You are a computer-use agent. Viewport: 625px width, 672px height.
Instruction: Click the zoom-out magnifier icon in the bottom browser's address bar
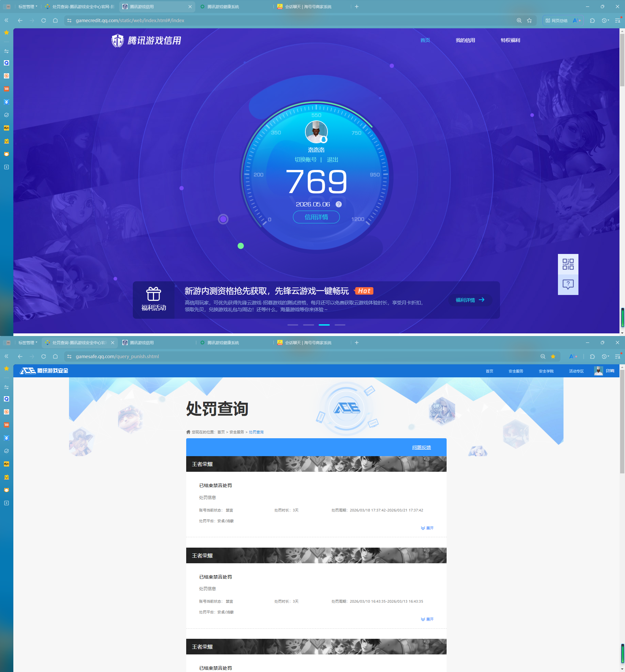click(543, 357)
